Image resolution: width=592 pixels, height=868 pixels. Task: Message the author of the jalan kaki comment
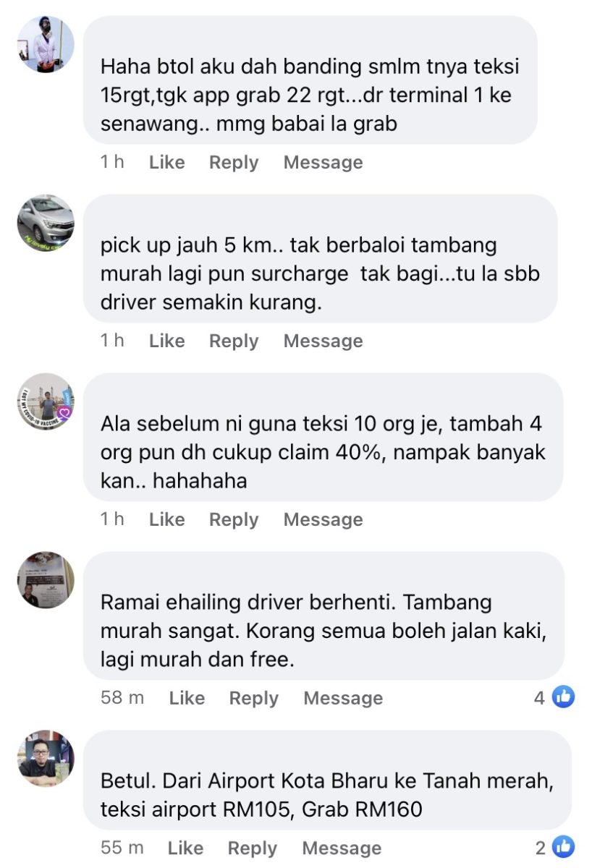(x=343, y=698)
